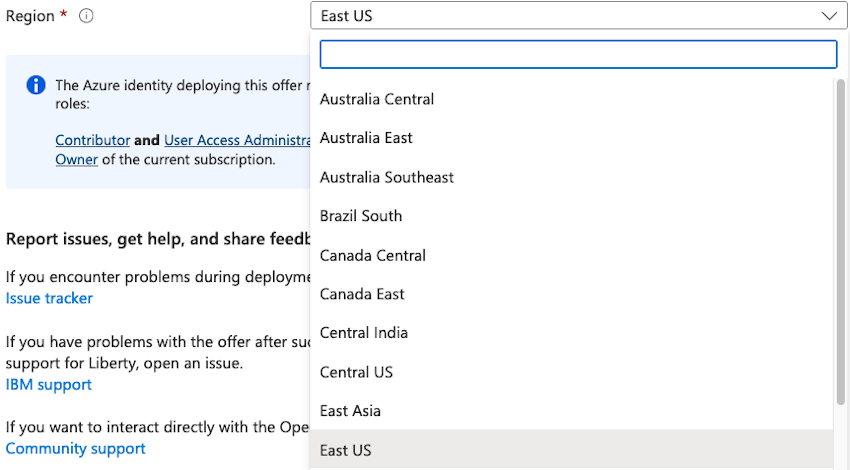Click the blue information notice icon
The image size is (850, 470).
[x=36, y=85]
